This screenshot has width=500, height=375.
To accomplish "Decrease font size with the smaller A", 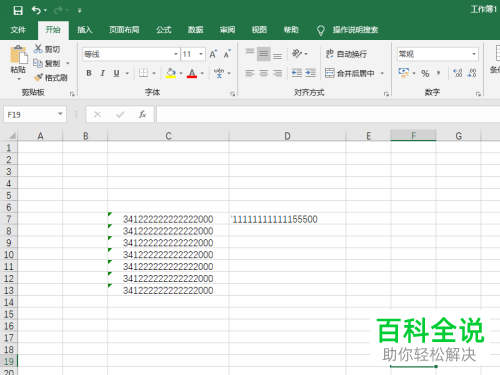I will [227, 54].
